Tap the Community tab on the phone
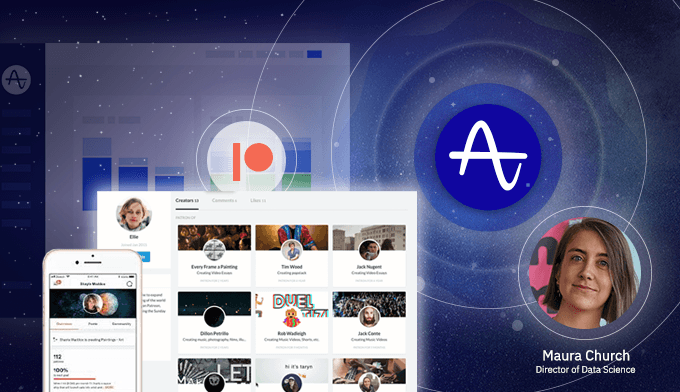680x392 pixels. (121, 324)
